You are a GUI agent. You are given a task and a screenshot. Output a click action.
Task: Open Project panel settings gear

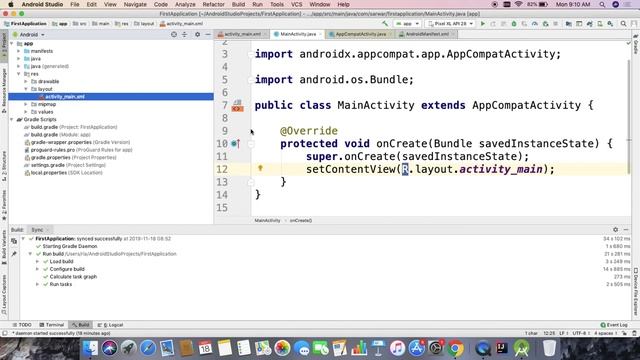point(198,35)
